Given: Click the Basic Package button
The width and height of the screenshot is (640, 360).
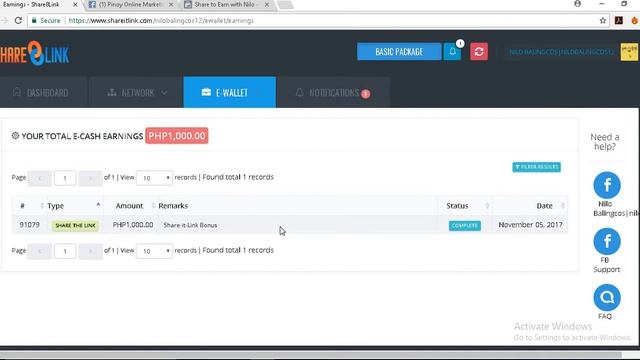Looking at the screenshot, I should pyautogui.click(x=399, y=52).
